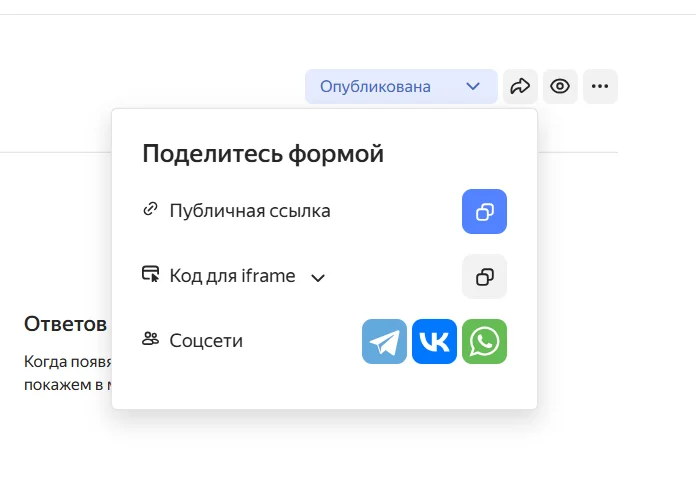Expand the Код для iframe chevron
Viewport: 696px width, 493px height.
[x=318, y=278]
